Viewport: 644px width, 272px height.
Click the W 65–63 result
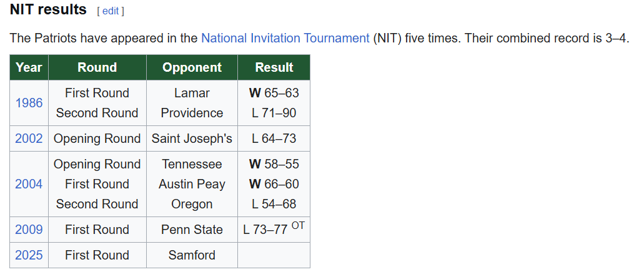pos(274,93)
